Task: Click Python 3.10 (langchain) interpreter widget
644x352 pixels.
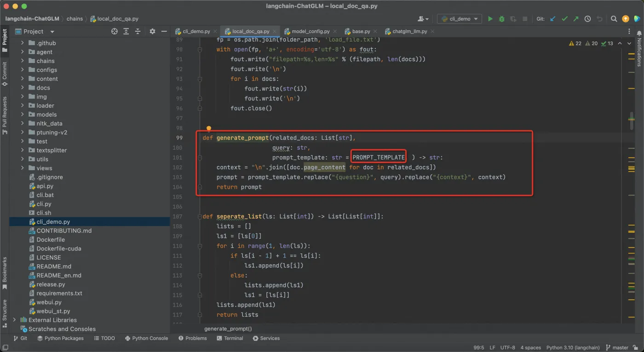Action: click(x=573, y=347)
